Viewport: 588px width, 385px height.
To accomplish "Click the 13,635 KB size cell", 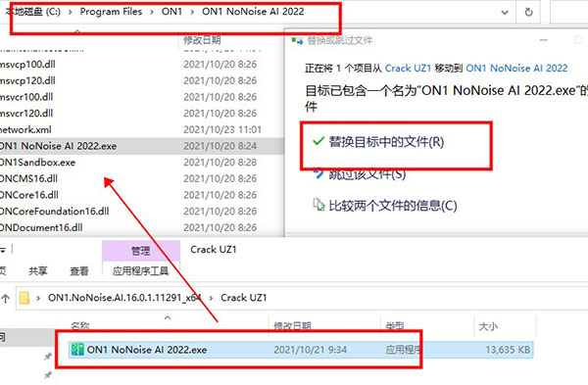I will point(508,350).
